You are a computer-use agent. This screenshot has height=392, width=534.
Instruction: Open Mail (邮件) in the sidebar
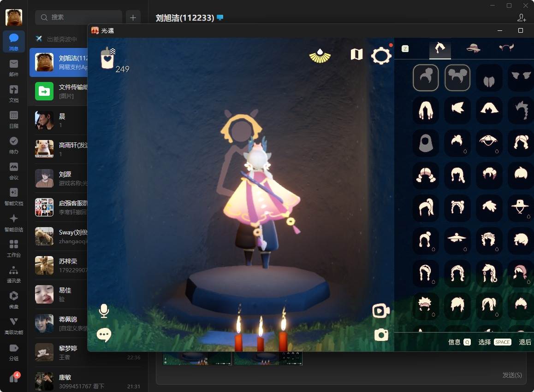coord(14,67)
